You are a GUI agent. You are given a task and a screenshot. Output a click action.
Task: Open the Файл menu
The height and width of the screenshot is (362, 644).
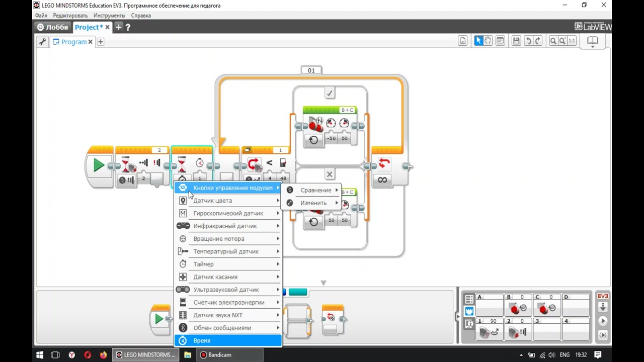(x=41, y=16)
